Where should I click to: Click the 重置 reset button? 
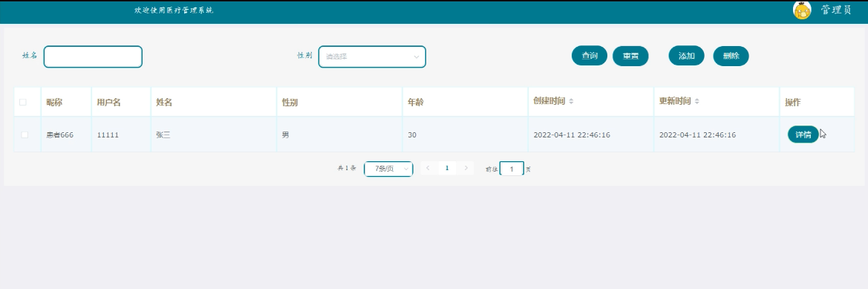click(x=630, y=56)
